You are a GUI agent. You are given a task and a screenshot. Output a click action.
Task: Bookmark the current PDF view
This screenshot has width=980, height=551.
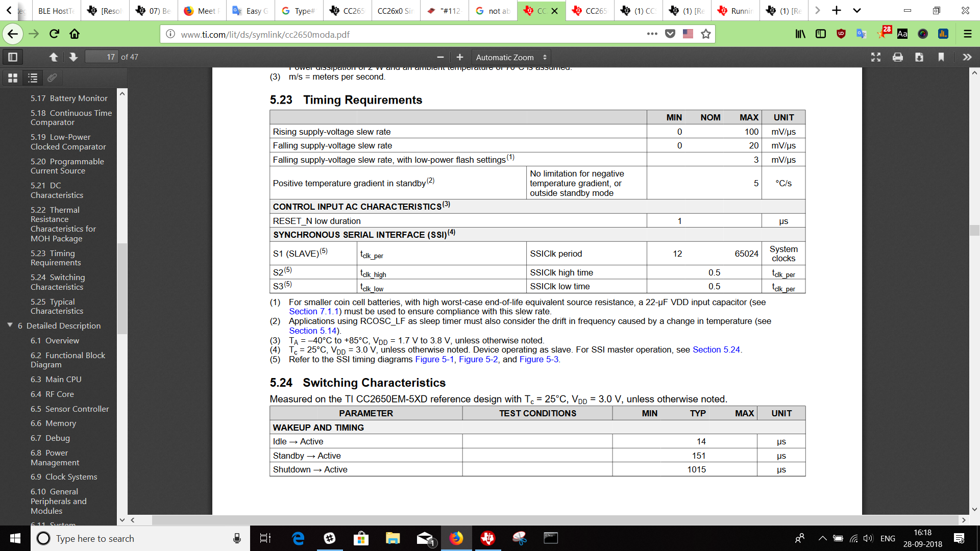click(x=941, y=57)
